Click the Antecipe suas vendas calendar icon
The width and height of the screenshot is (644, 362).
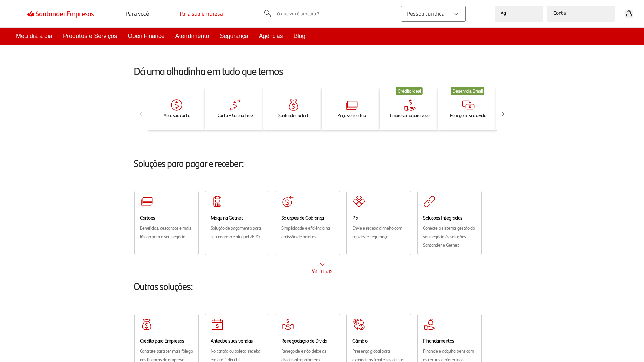click(217, 324)
